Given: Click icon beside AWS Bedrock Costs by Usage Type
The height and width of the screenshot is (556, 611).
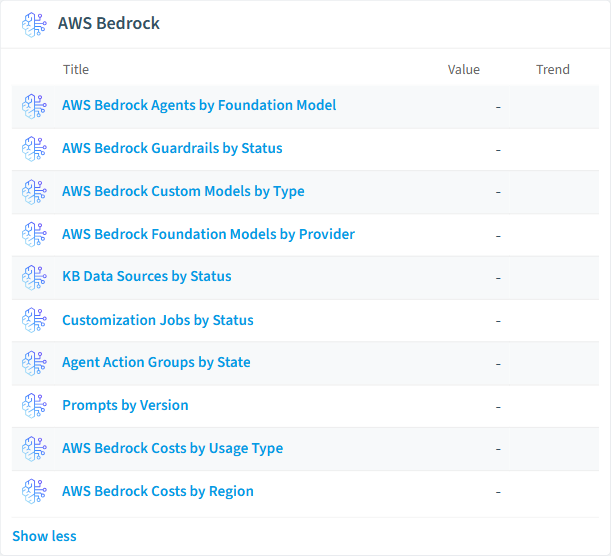Looking at the screenshot, I should [x=34, y=449].
